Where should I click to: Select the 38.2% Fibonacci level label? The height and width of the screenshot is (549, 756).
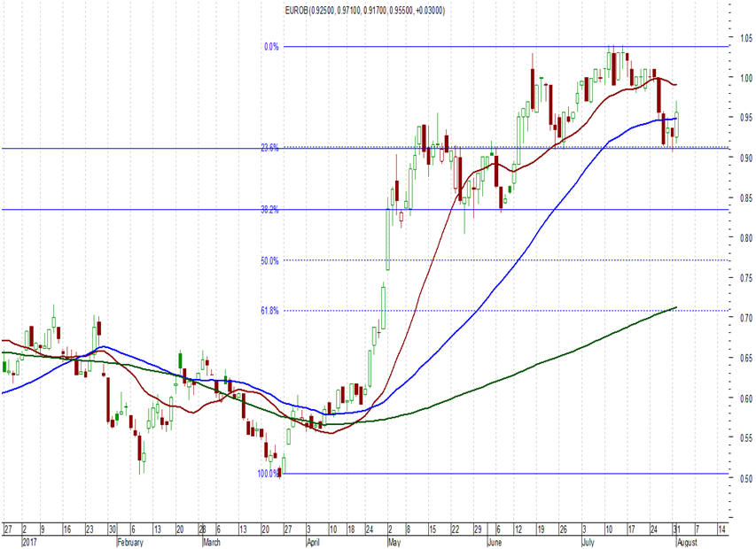269,210
